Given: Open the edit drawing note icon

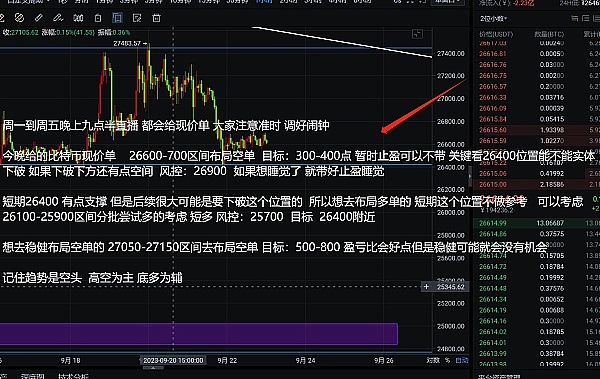Looking at the screenshot, I should click(x=137, y=18).
